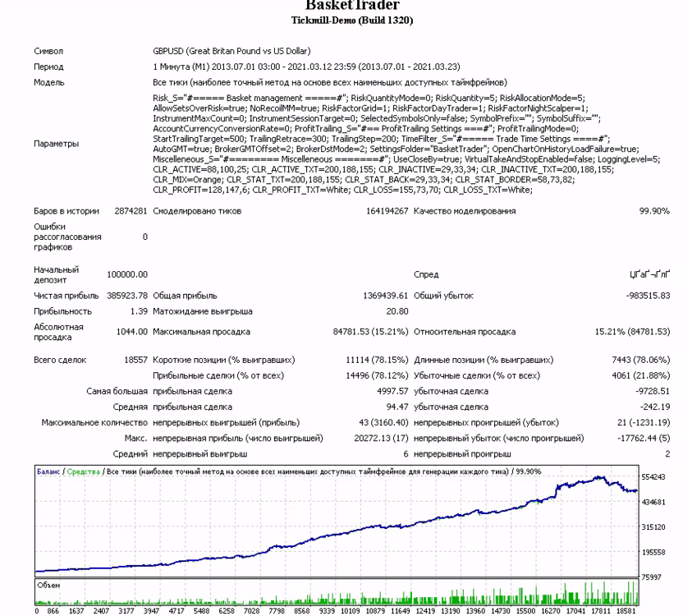683x616 pixels.
Task: Click the 'Максимальная просадка' label
Action: (202, 332)
